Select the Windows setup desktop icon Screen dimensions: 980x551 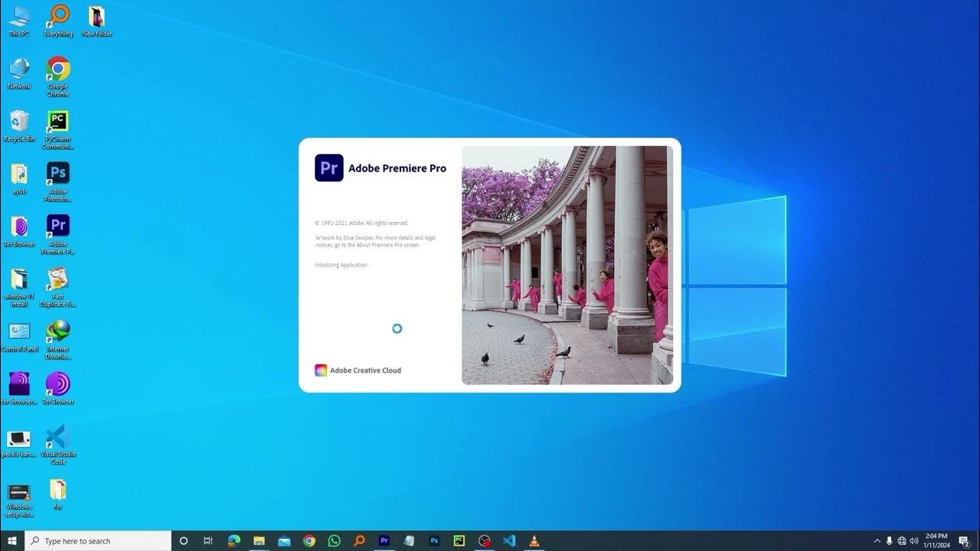(19, 500)
